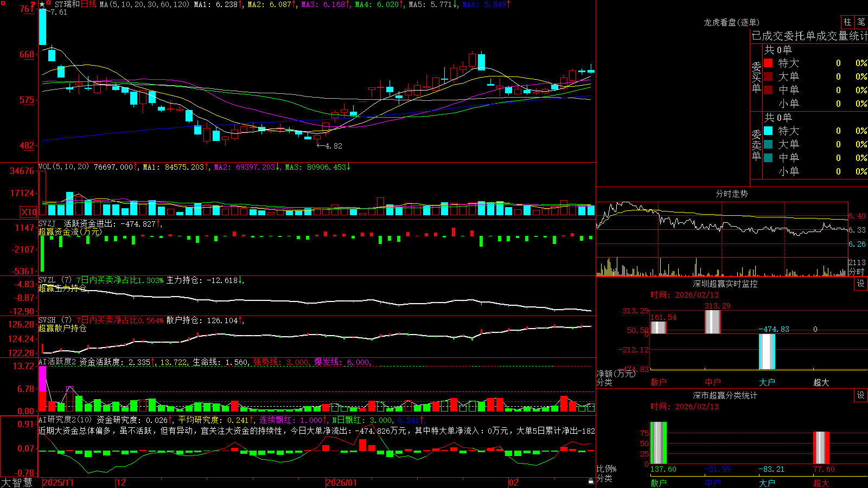The image size is (868, 488).
Task: Click the lock icon at timeline right end
Action: 591,481
